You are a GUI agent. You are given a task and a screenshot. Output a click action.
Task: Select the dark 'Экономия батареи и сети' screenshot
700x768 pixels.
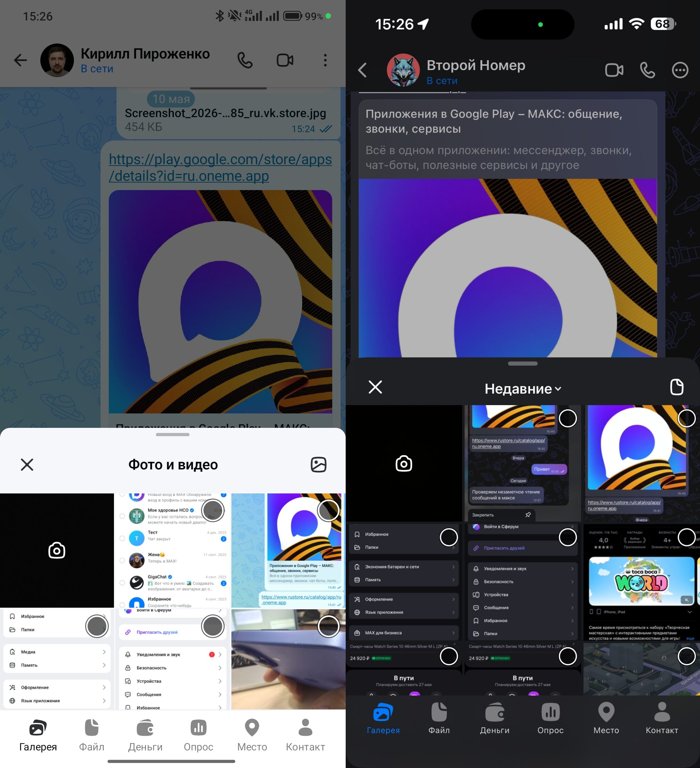point(449,537)
